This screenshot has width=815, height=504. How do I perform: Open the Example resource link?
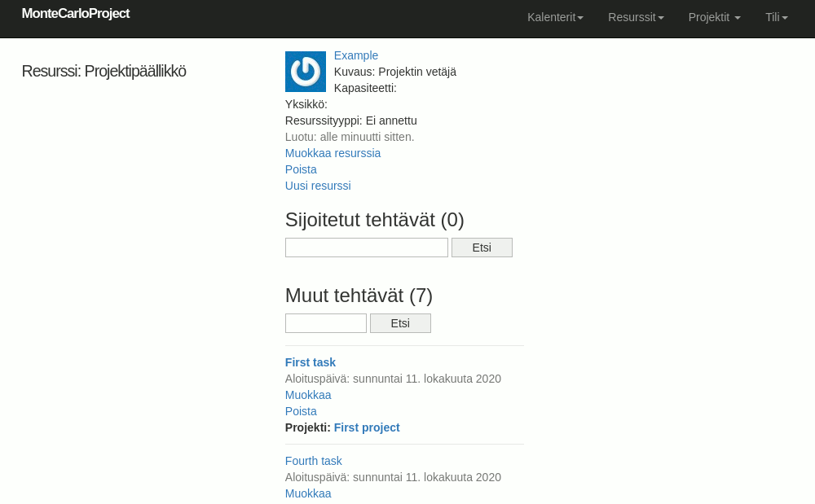356,55
